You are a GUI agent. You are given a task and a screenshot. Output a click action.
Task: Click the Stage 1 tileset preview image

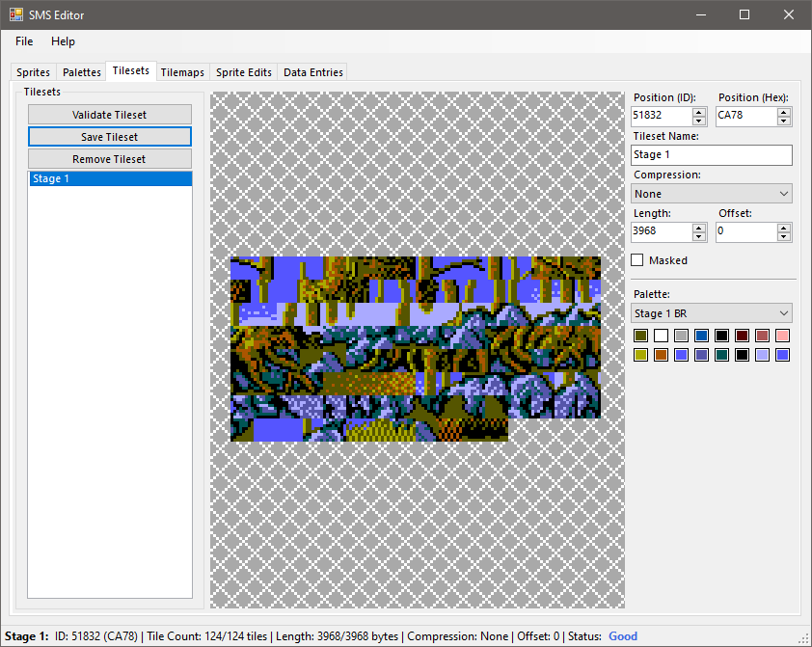(x=416, y=349)
